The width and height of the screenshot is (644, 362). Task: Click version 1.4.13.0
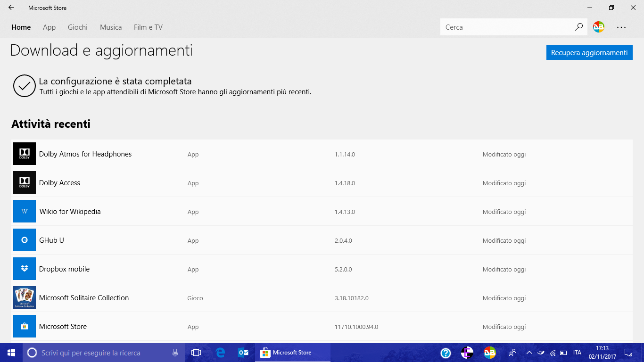(x=345, y=212)
